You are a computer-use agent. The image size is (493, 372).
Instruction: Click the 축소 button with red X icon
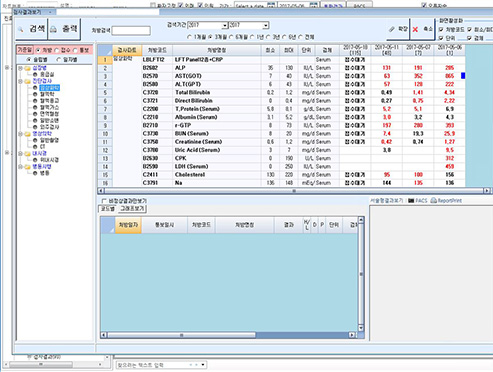coord(422,29)
